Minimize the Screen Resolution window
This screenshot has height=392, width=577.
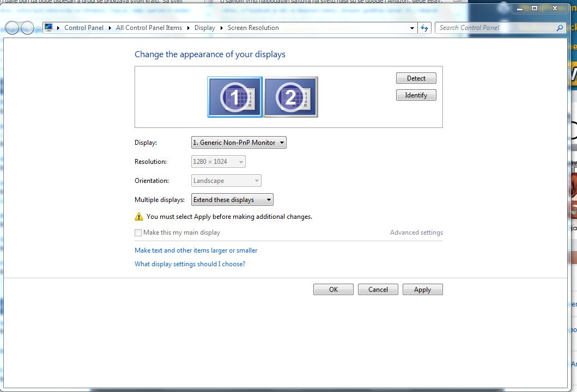pyautogui.click(x=520, y=8)
